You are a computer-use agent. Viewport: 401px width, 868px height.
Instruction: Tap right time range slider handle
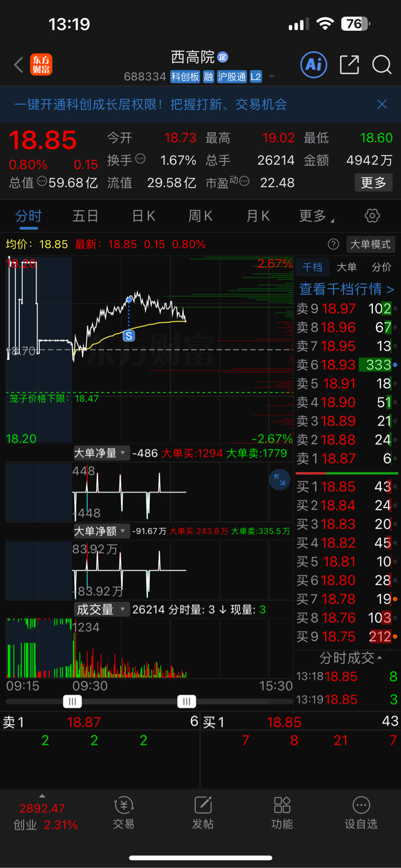point(186,701)
